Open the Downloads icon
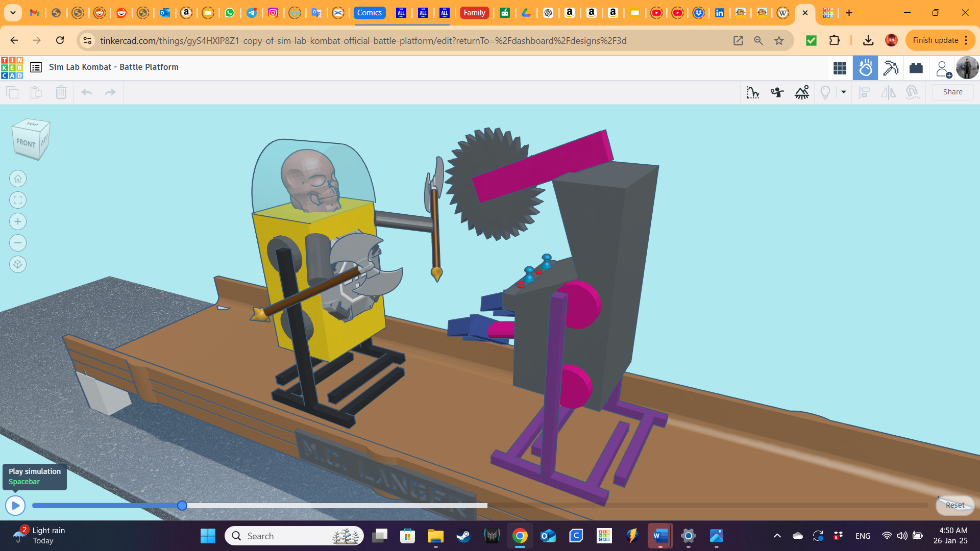The width and height of the screenshot is (980, 551). point(868,40)
